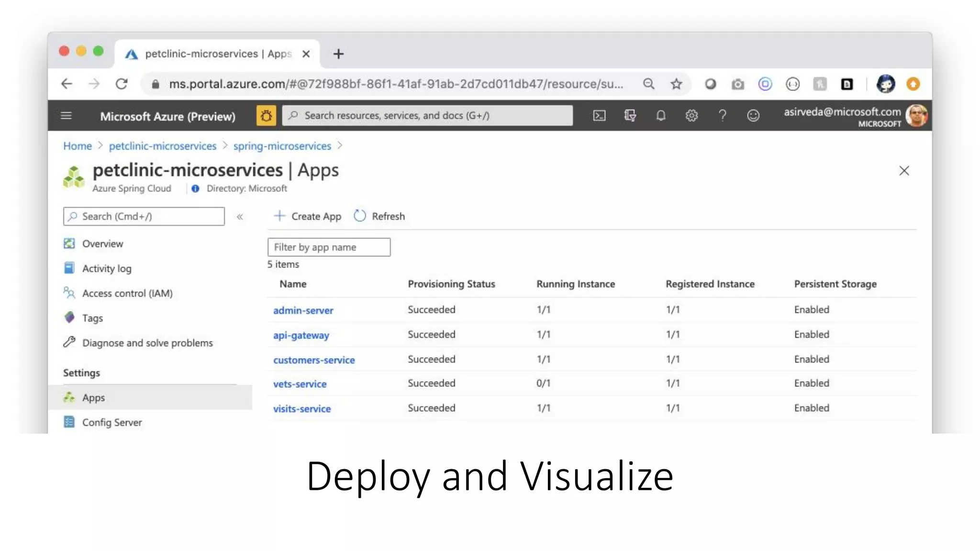
Task: Open portal settings gear
Action: pyautogui.click(x=691, y=116)
